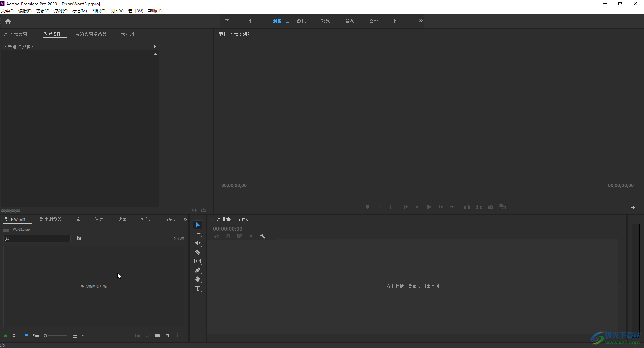Screen dimensions: 644x348
Task: Click Find icon in project panel
Action: (147, 336)
